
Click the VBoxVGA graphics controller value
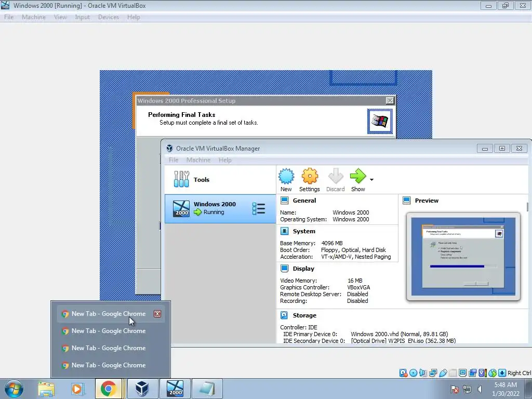(x=358, y=287)
